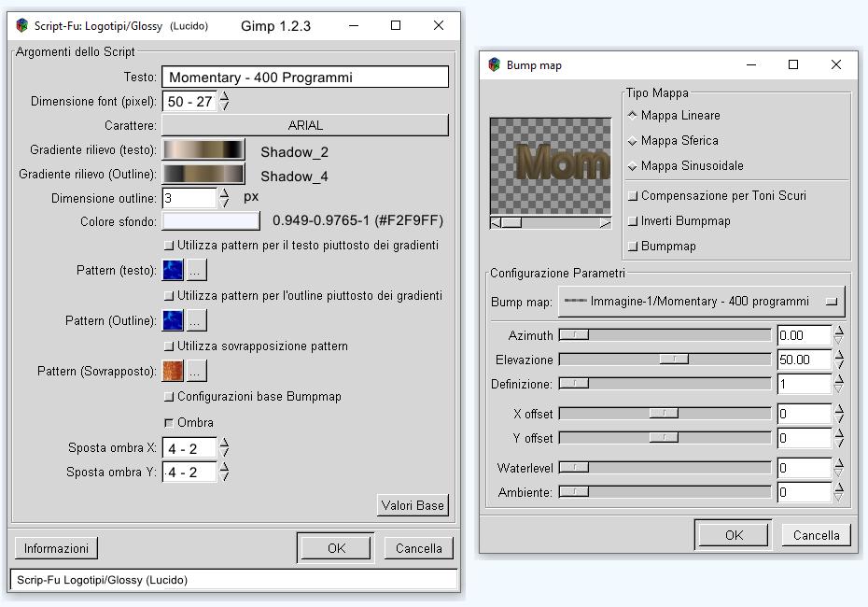Image resolution: width=868 pixels, height=607 pixels.
Task: Click the X offset value spinner arrows
Action: 839,414
